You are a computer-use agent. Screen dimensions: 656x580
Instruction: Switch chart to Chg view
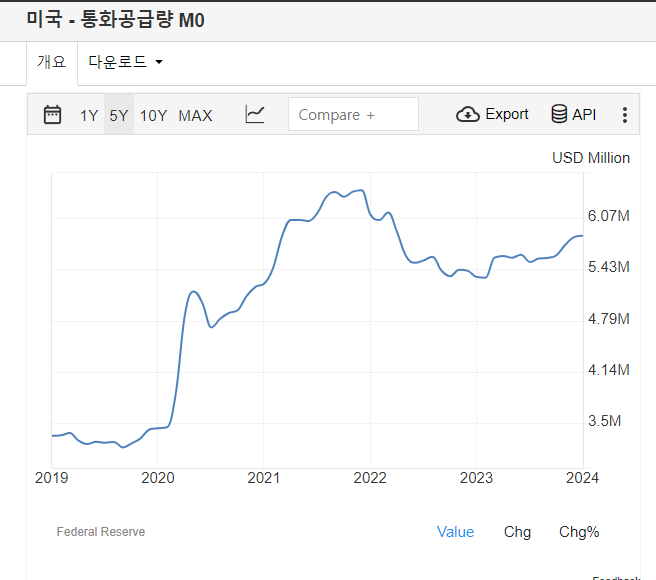pyautogui.click(x=517, y=532)
